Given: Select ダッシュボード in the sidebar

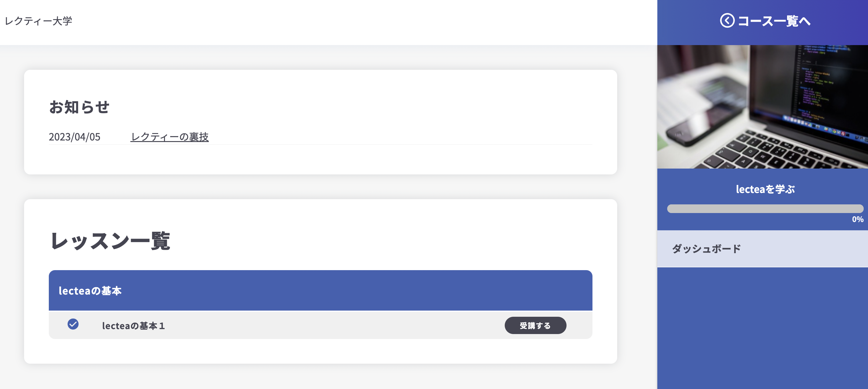Looking at the screenshot, I should click(x=706, y=249).
